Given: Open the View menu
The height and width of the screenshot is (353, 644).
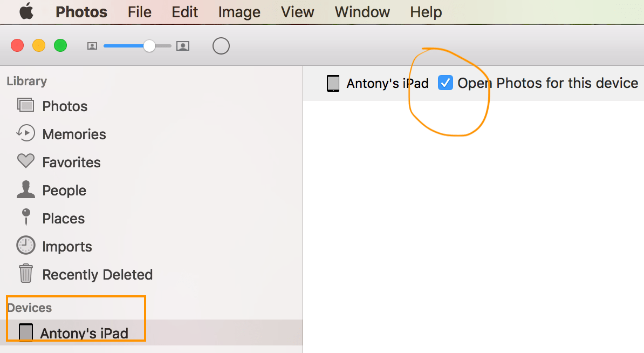Looking at the screenshot, I should 297,12.
